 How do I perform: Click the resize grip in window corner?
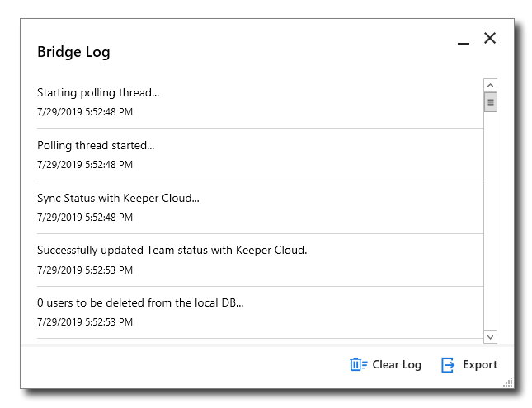(508, 382)
